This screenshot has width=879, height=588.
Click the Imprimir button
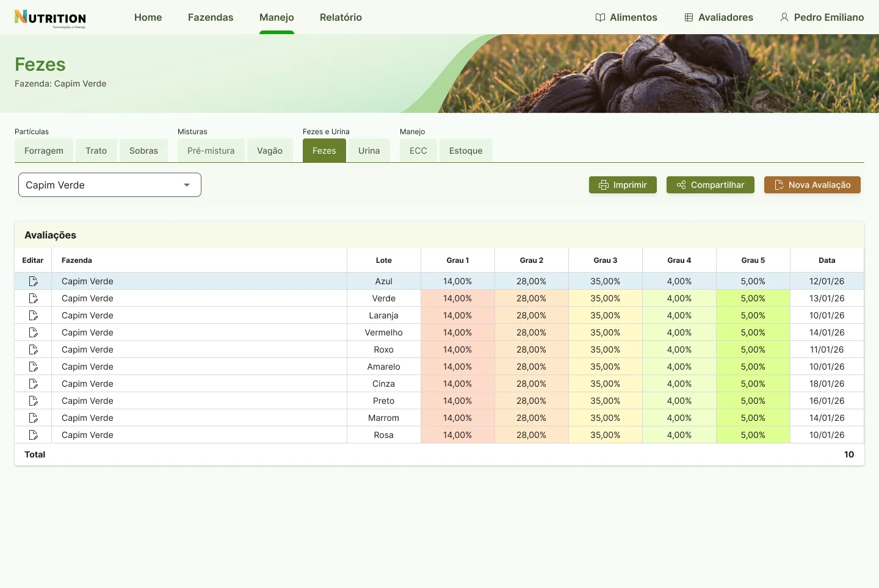pos(623,185)
